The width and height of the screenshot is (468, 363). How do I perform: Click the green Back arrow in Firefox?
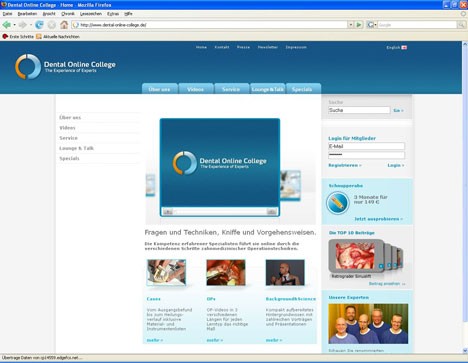(6, 25)
